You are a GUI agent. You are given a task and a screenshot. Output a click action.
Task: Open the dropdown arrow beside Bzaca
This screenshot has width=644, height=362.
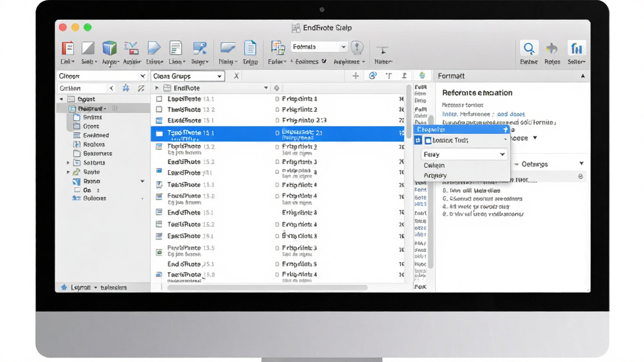click(x=142, y=181)
